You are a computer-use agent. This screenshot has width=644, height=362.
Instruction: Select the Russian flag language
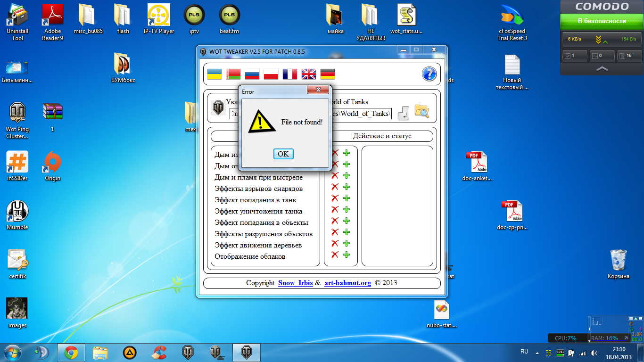coord(252,74)
